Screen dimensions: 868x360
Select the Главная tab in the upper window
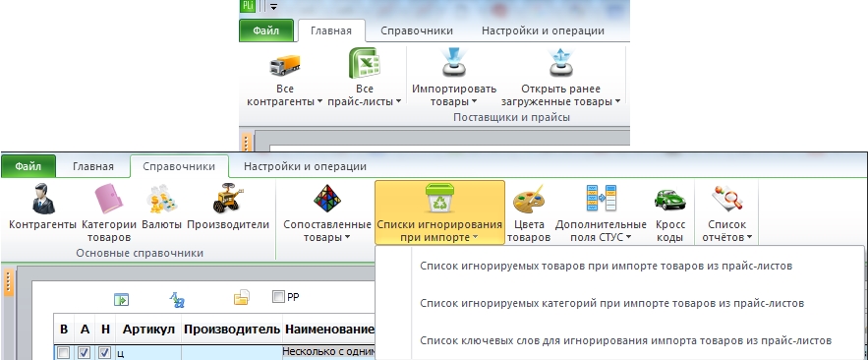331,30
